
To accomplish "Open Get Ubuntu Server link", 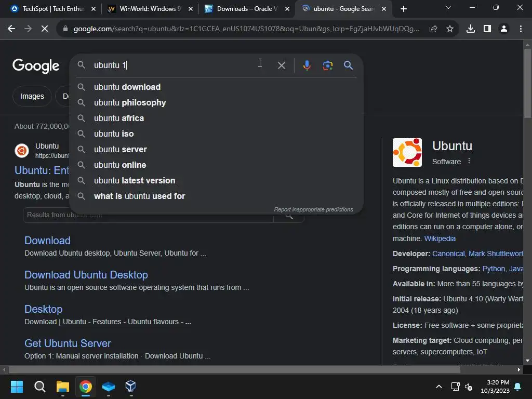I will click(68, 343).
